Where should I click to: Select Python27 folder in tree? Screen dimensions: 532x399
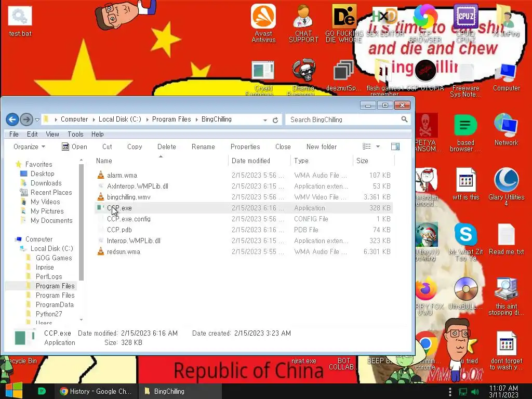tap(49, 314)
